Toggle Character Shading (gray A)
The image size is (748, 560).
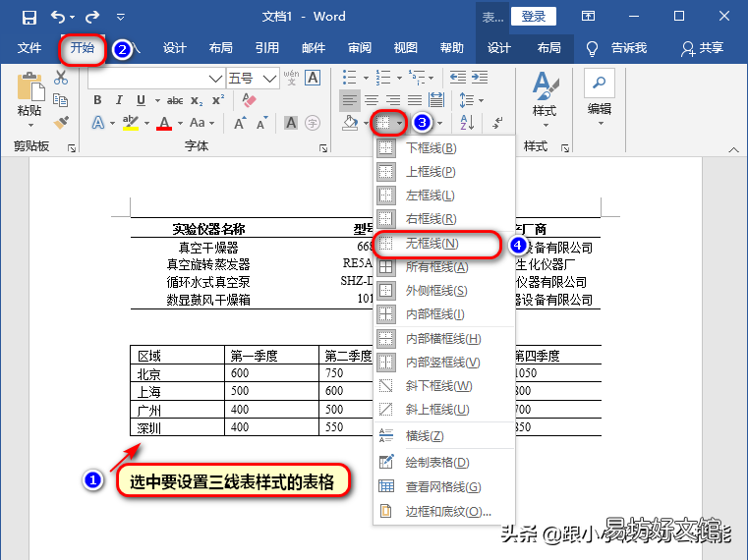pyautogui.click(x=291, y=123)
